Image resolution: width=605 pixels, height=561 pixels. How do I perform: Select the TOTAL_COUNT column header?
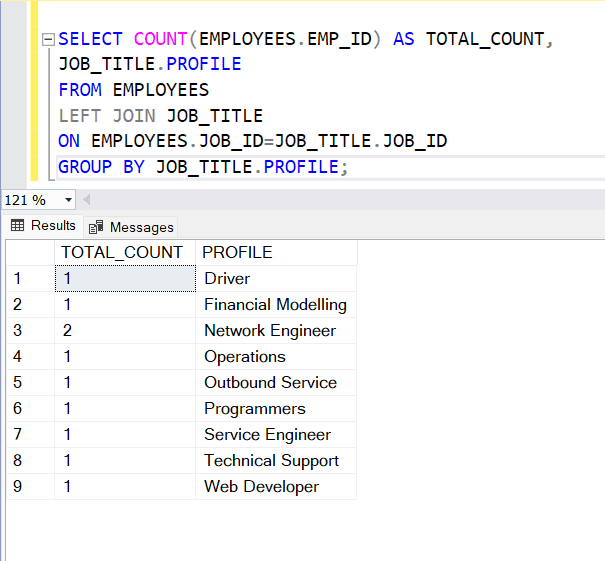pos(125,252)
